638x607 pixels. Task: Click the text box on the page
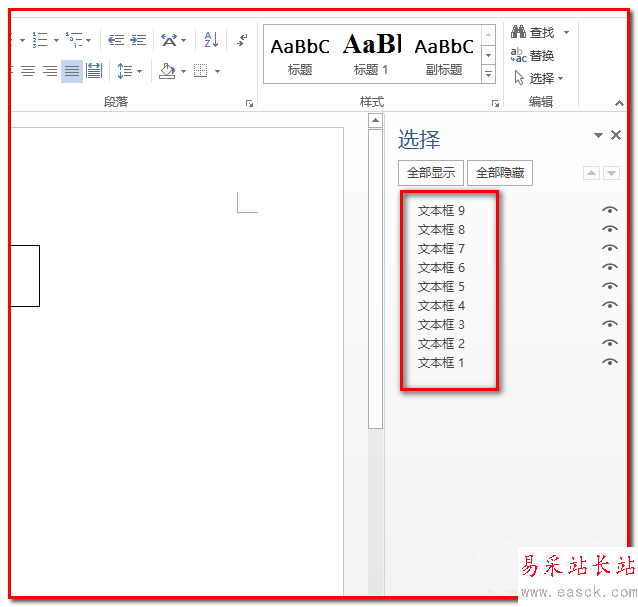[x=25, y=276]
